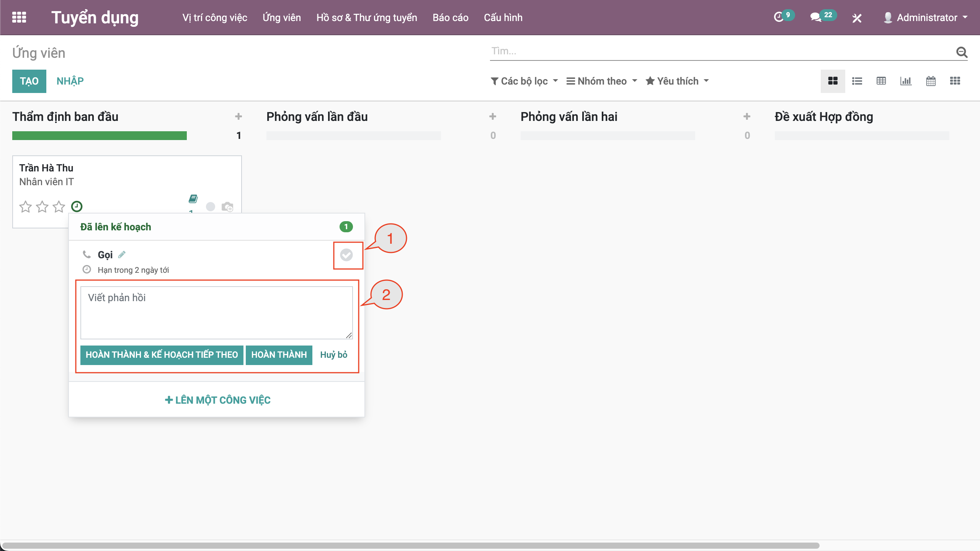Open the Administrator user menu
The width and height of the screenshot is (980, 551).
pyautogui.click(x=926, y=18)
